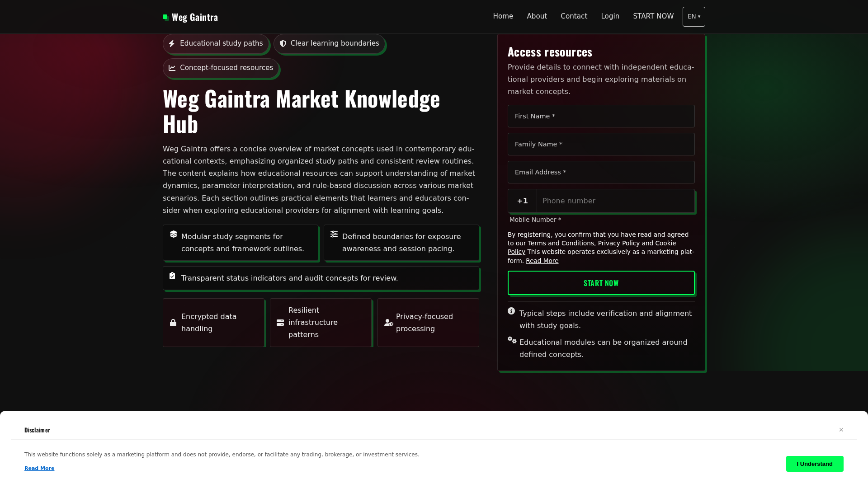This screenshot has width=868, height=488.
Task: Click the user shield icon for Privacy-focused processing
Action: 389,323
